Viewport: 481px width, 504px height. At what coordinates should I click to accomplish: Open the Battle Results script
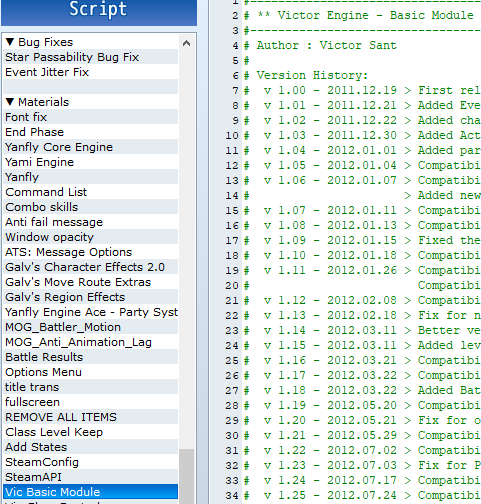90,357
